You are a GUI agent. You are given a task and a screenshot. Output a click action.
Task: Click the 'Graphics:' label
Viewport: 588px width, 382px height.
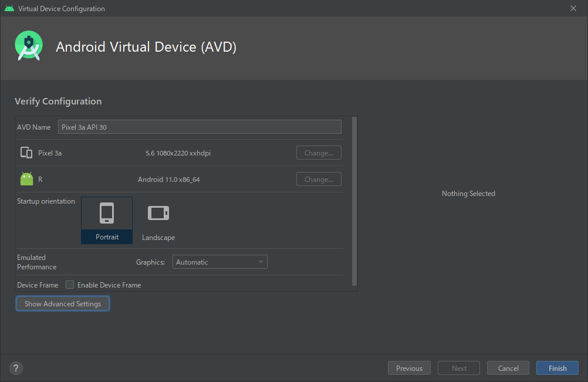(x=150, y=262)
